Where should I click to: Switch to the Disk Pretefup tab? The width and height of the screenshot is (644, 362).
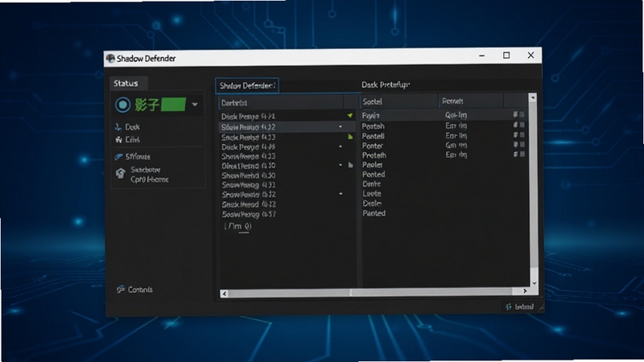[x=386, y=85]
